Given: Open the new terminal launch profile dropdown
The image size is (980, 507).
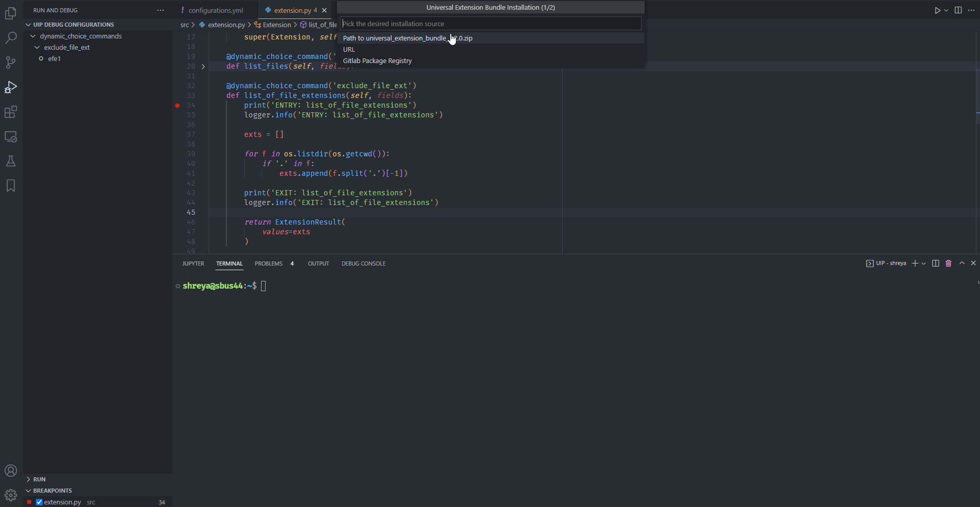Looking at the screenshot, I should coord(924,263).
